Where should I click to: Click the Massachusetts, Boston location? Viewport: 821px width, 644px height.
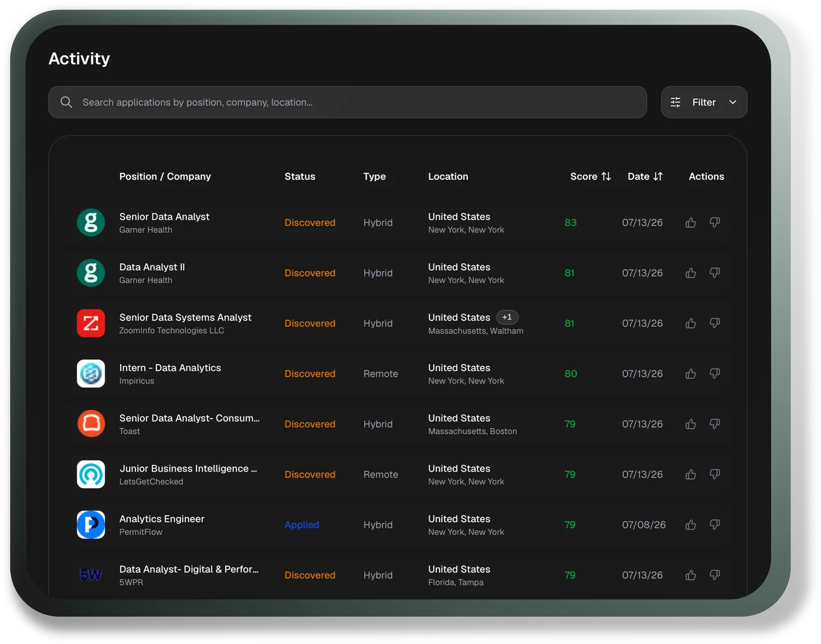click(x=473, y=432)
